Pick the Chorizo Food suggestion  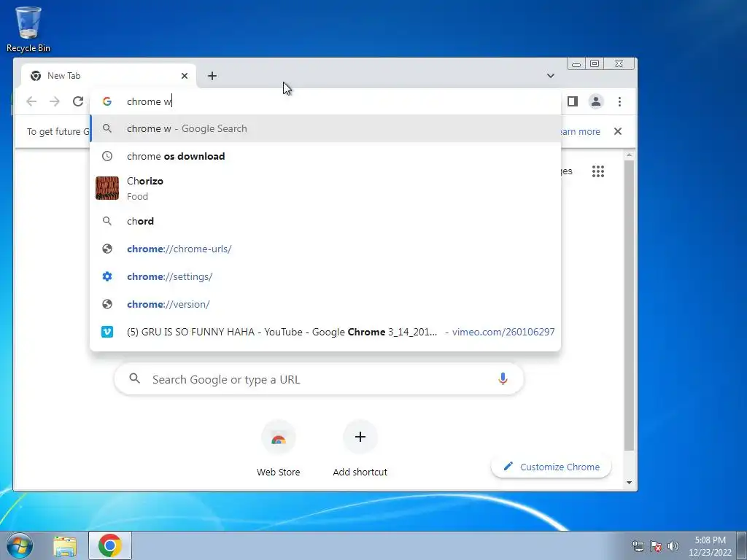click(325, 188)
